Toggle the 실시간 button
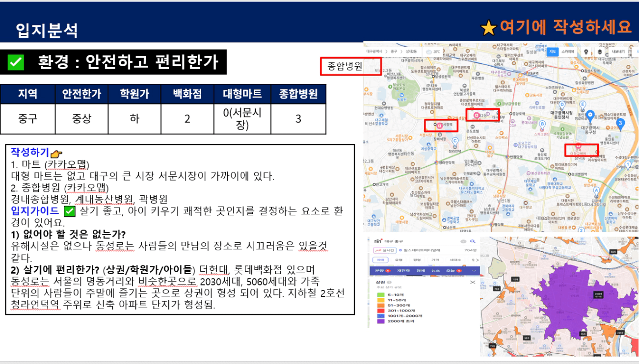Screen dimensions: 639x364 (385, 251)
